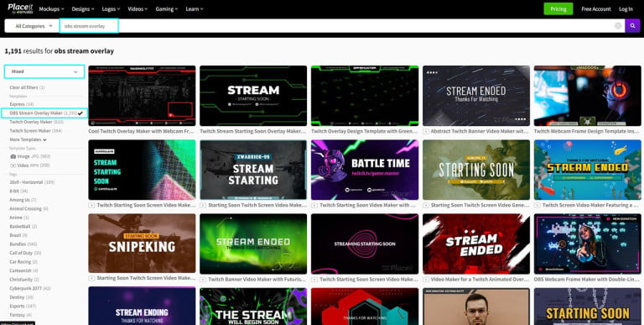
Task: Filter by Video MP4 template type
Action: [30, 165]
